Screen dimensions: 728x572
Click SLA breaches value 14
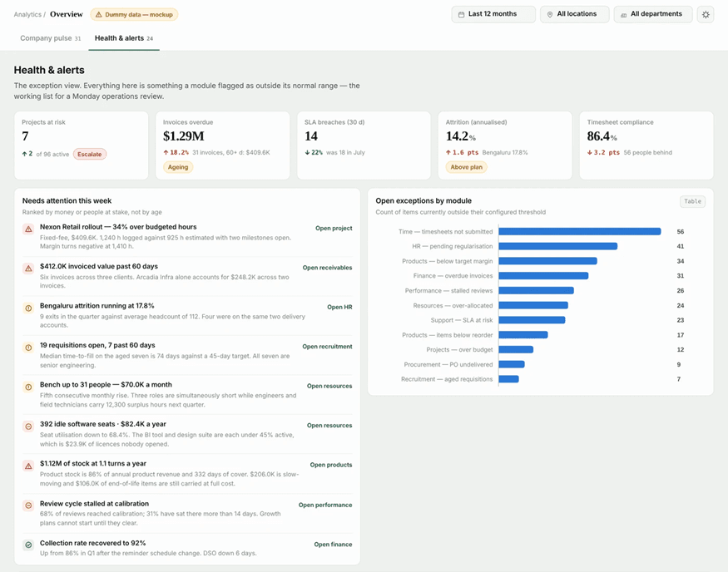tap(311, 136)
